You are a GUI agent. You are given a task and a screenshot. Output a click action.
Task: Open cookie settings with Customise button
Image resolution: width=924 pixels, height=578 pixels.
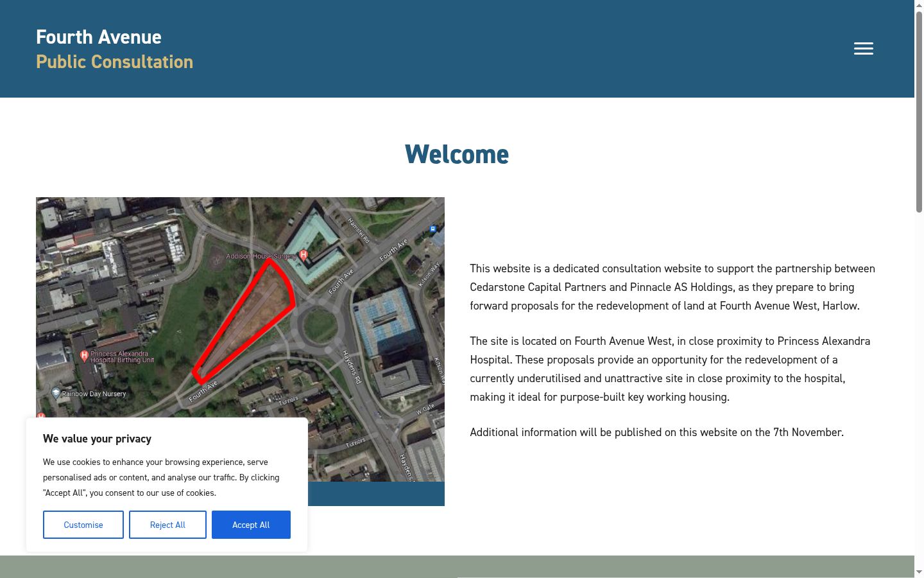[x=83, y=525]
